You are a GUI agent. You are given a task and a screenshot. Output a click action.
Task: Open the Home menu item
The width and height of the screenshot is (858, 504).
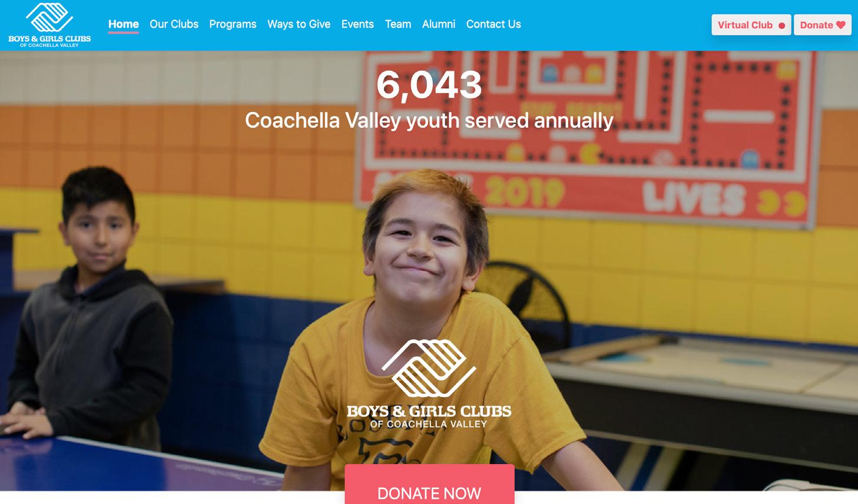[x=124, y=24]
